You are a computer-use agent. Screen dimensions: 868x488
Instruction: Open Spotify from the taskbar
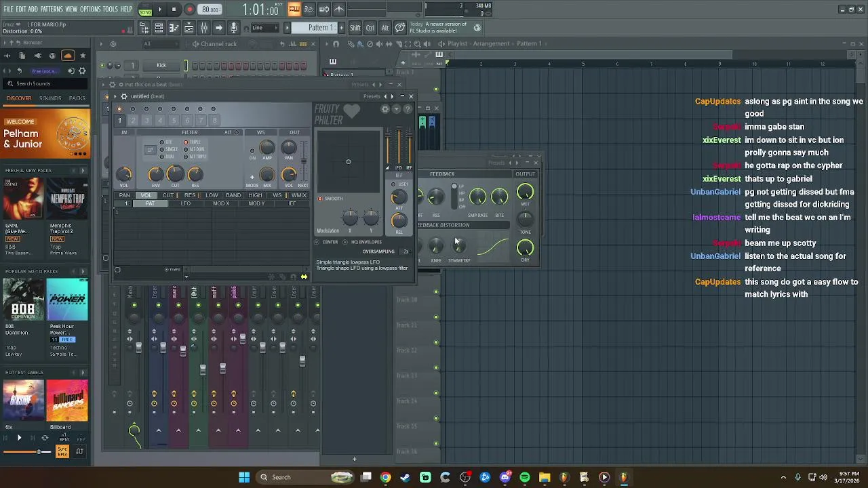pyautogui.click(x=525, y=477)
